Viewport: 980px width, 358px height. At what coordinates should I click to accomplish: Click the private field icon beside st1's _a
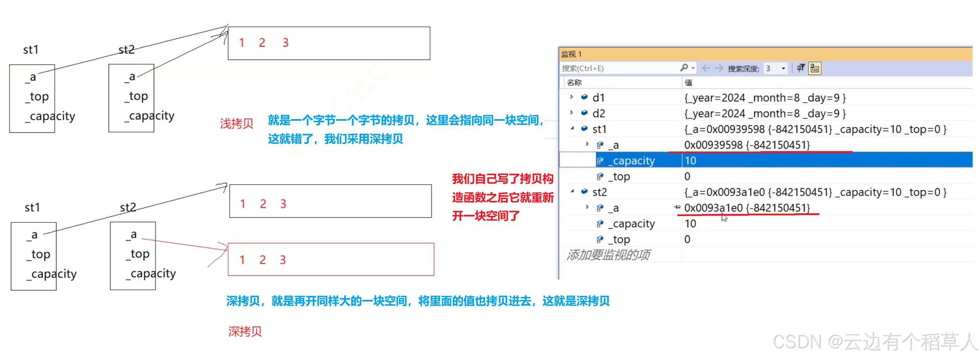pyautogui.click(x=600, y=145)
